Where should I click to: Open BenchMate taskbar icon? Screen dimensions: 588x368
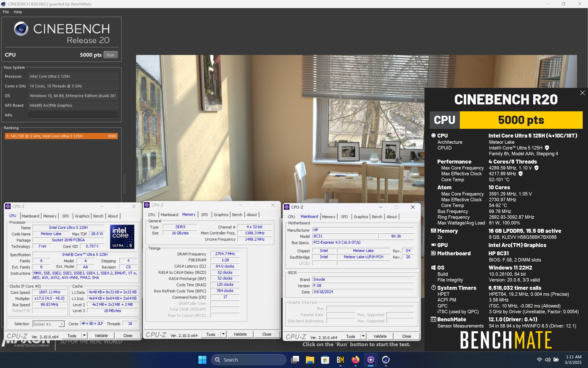340,359
